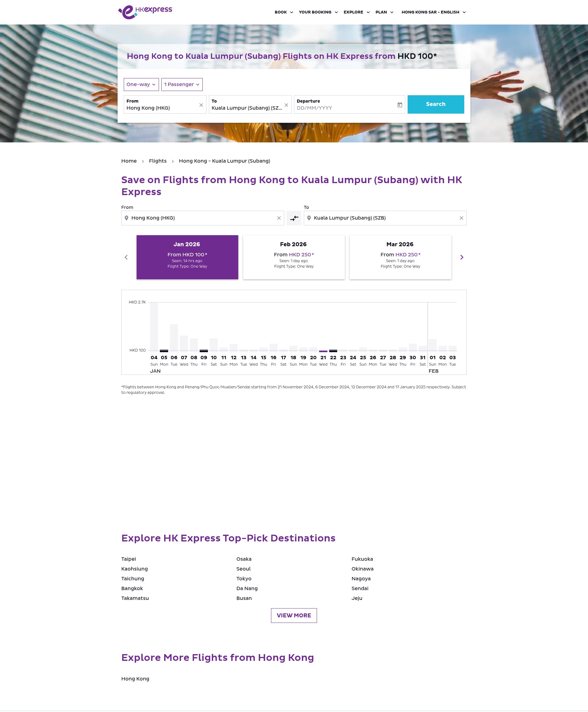Click lower From Hong Kong (HKG) input
The image size is (588, 712).
tap(202, 218)
